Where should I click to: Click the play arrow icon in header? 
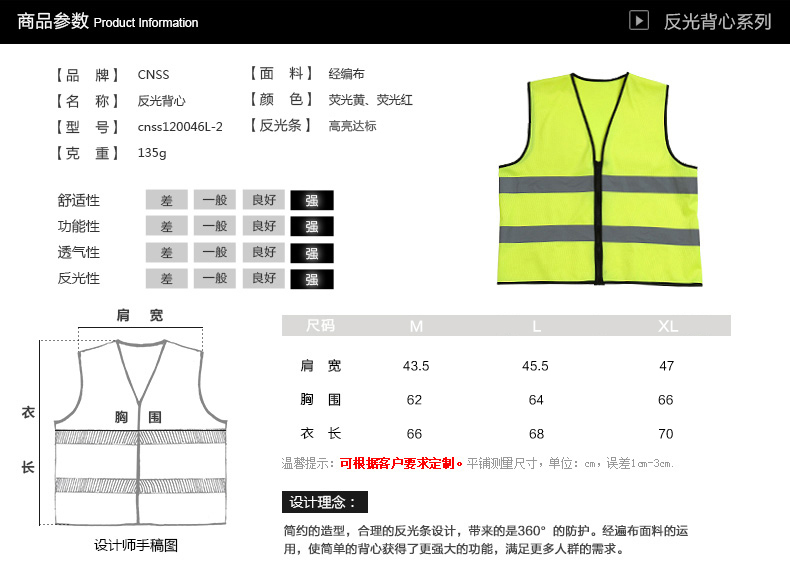coord(640,21)
